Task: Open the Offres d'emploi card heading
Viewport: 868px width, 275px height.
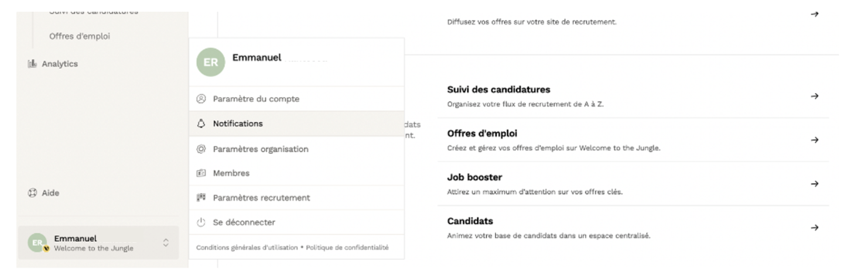Action: (x=482, y=134)
